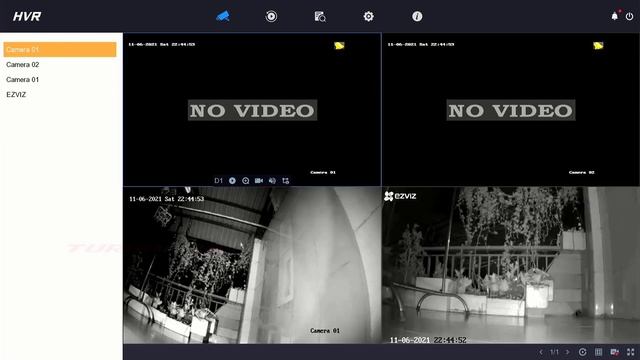Click the D1 channel label
The width and height of the screenshot is (640, 360).
[219, 180]
